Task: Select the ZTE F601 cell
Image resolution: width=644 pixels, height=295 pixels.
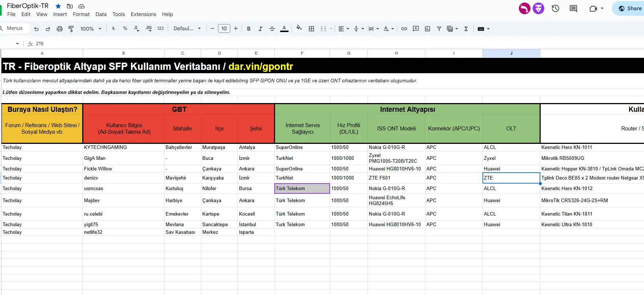Action: point(396,178)
